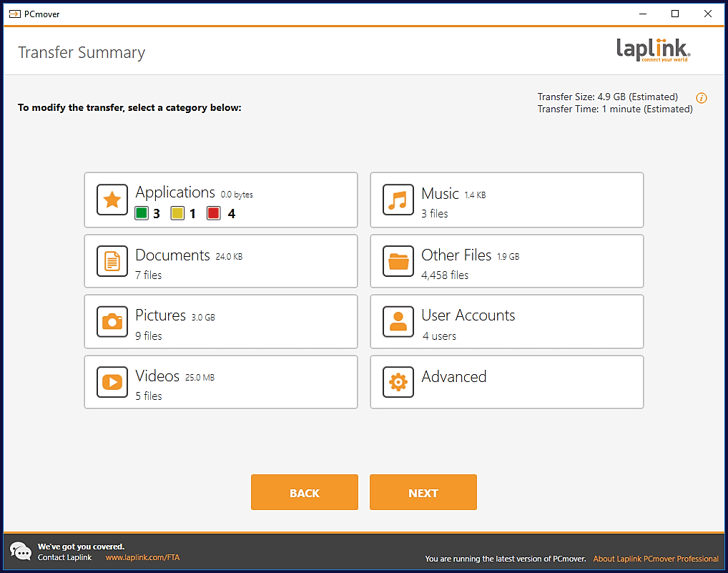Click the chat bubble support icon
The image size is (728, 573).
point(21,551)
